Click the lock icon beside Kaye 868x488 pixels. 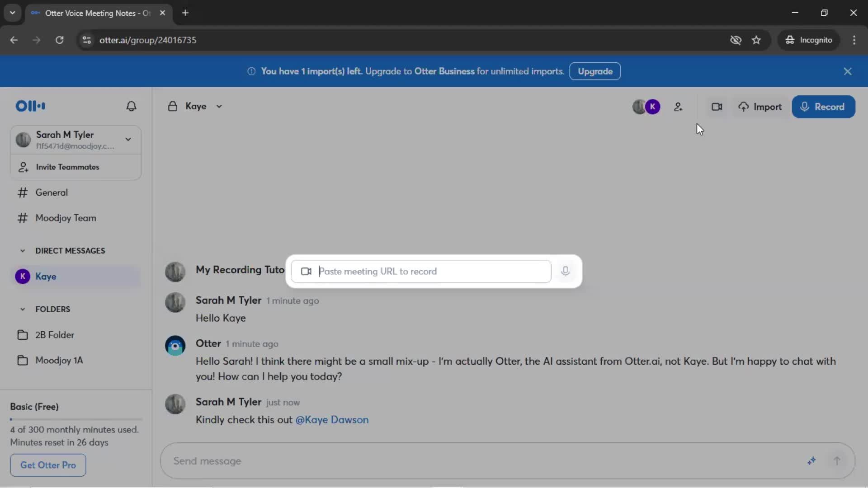click(173, 107)
